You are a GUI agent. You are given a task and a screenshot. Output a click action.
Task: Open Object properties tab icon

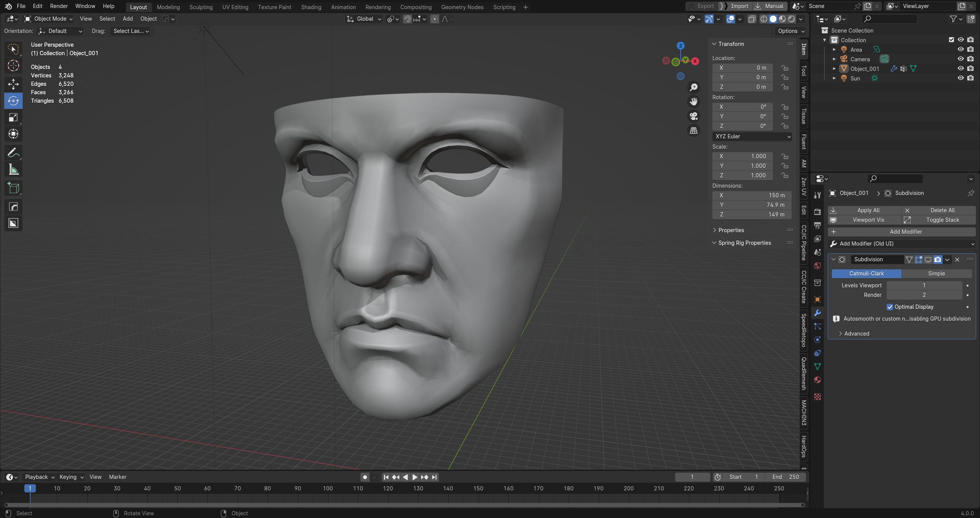click(x=817, y=300)
